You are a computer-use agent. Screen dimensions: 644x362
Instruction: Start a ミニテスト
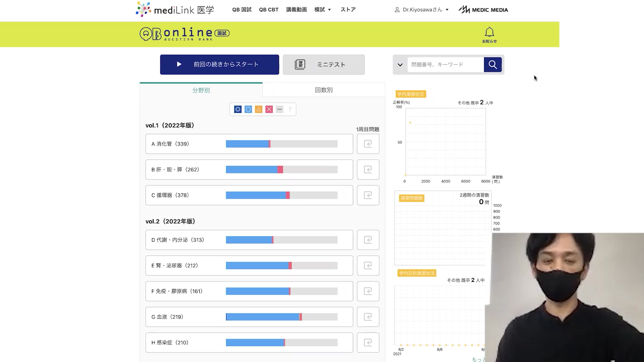click(x=323, y=64)
